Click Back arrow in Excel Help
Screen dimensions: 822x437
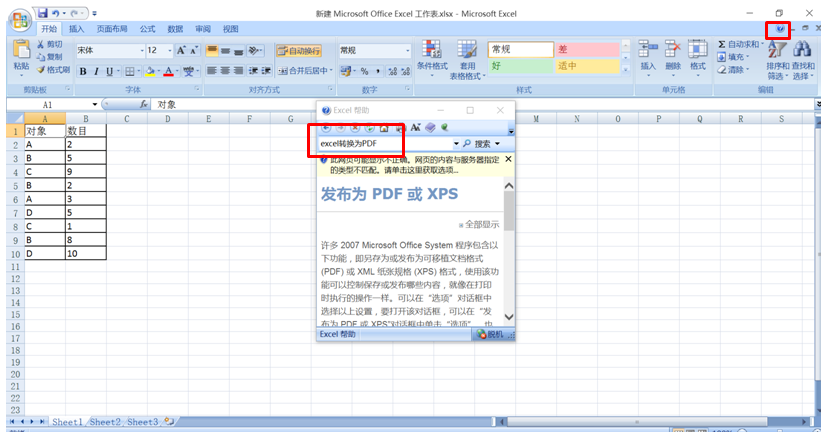326,128
